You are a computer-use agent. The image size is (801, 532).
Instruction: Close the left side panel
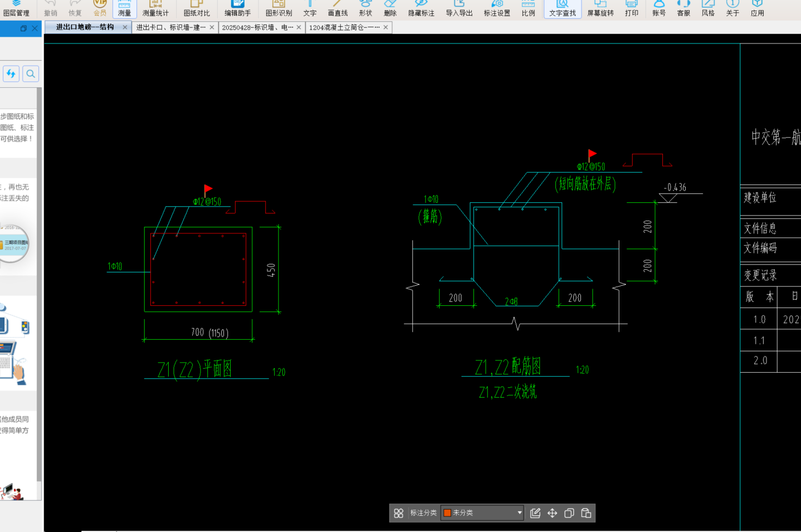click(x=35, y=28)
